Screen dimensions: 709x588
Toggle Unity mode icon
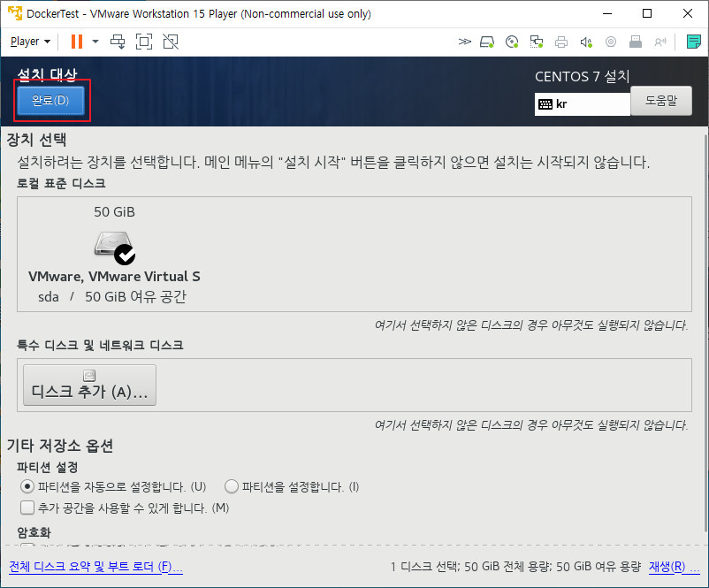(x=171, y=42)
